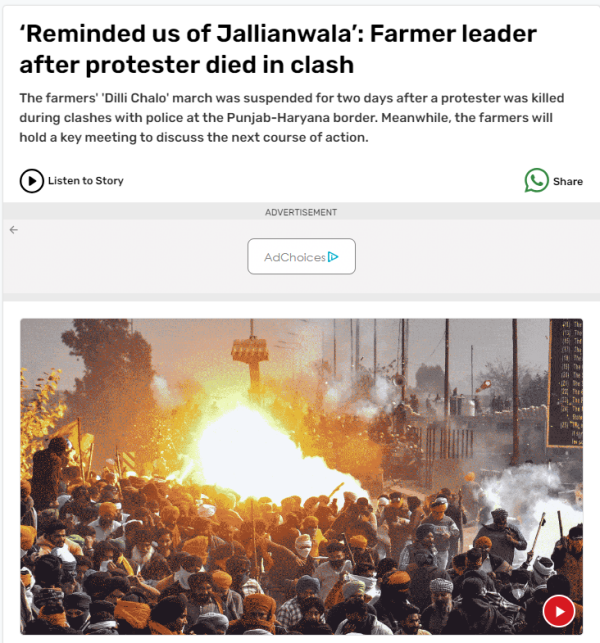Click the "Listen to Story" label
The height and width of the screenshot is (643, 600).
(x=85, y=181)
